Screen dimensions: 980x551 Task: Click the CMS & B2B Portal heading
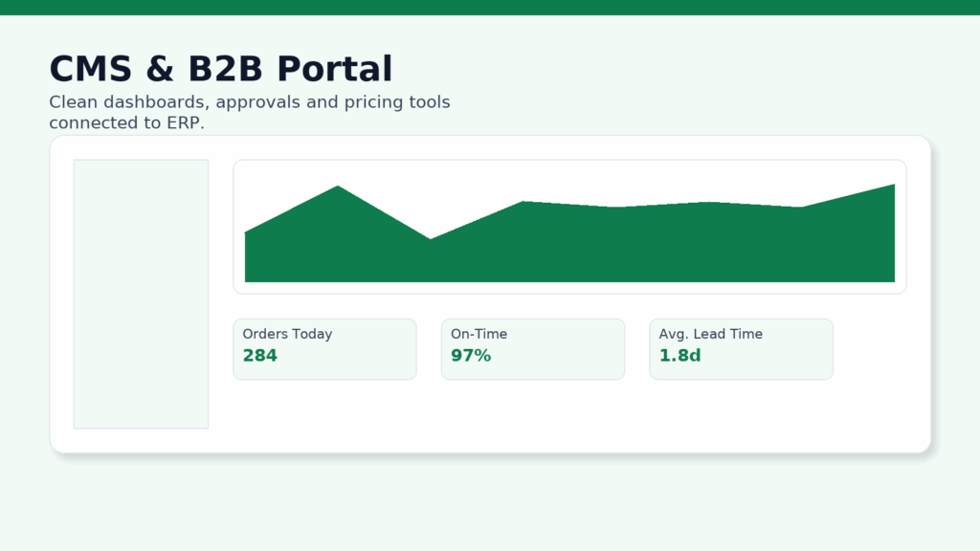(x=220, y=68)
